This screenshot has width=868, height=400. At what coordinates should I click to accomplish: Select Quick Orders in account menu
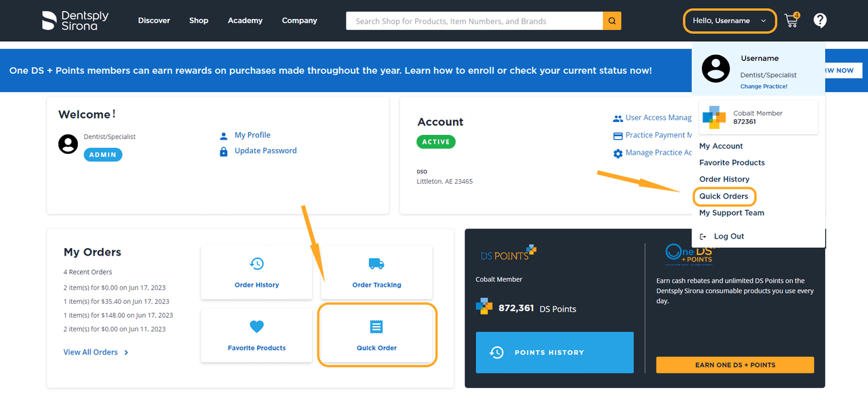(724, 197)
